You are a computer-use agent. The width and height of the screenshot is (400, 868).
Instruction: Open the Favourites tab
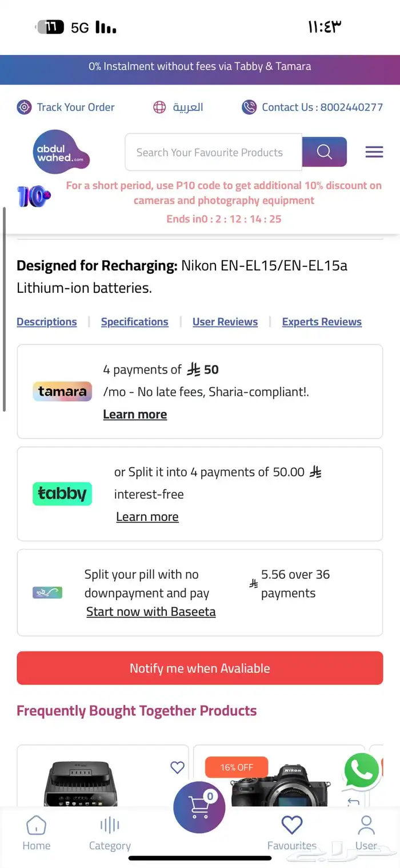[x=291, y=833]
